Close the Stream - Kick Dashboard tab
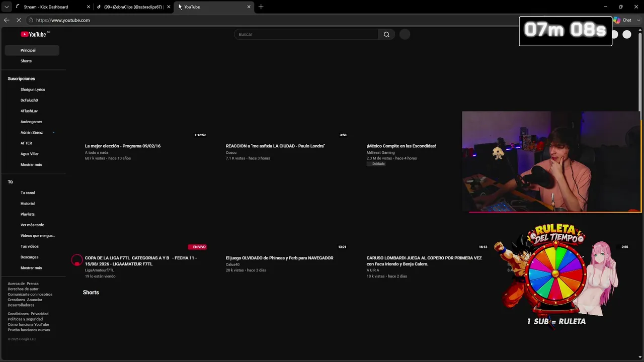Screen dimensions: 644x362 click(89, 7)
